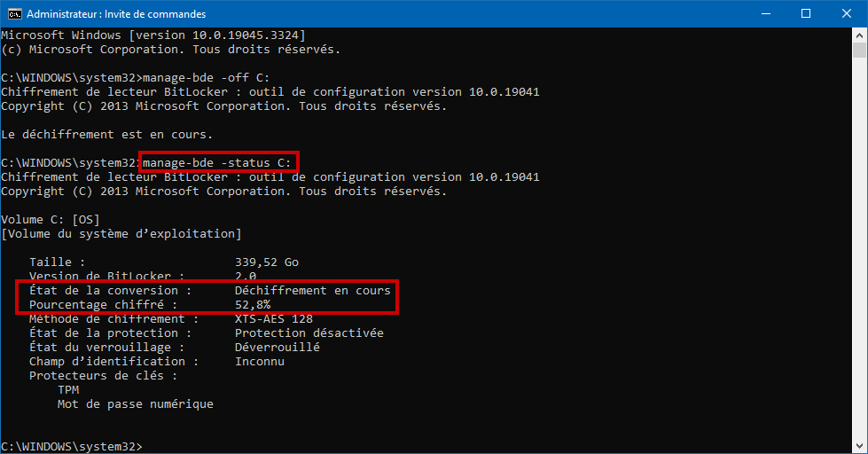Click the 'Le déchiffrement est en cours.' message
The image size is (868, 454).
(107, 135)
